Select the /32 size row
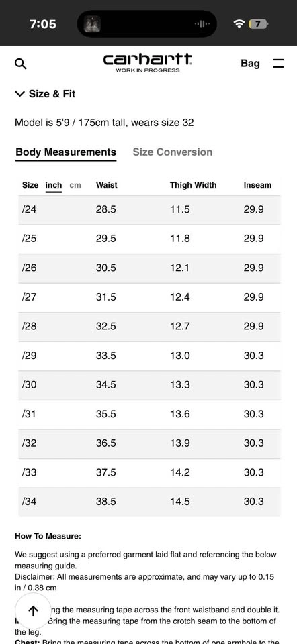This screenshot has width=297, height=644. coord(149,443)
